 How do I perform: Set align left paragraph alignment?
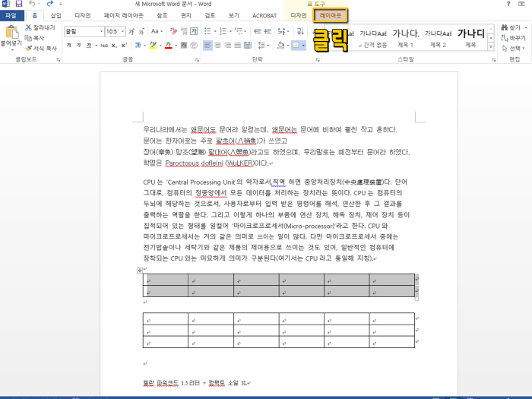point(207,45)
